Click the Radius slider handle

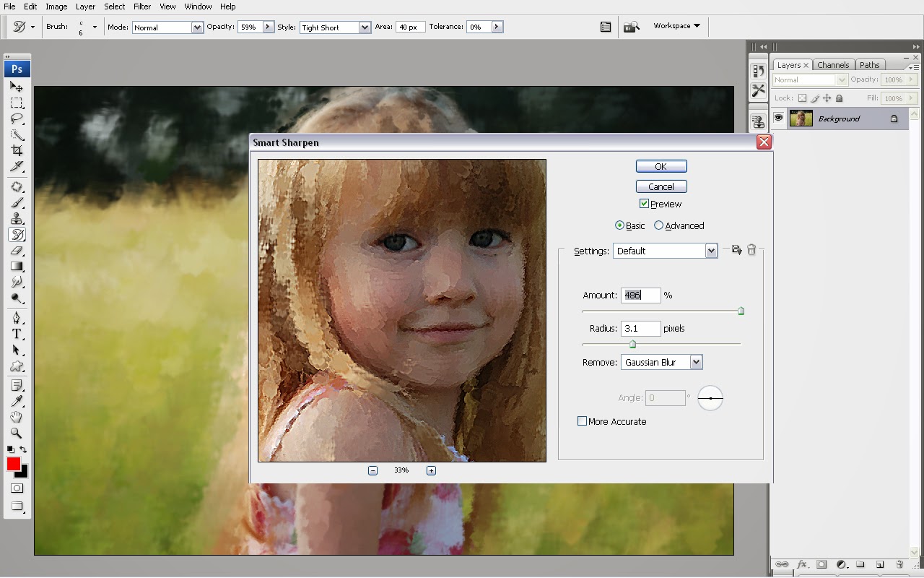pos(632,344)
